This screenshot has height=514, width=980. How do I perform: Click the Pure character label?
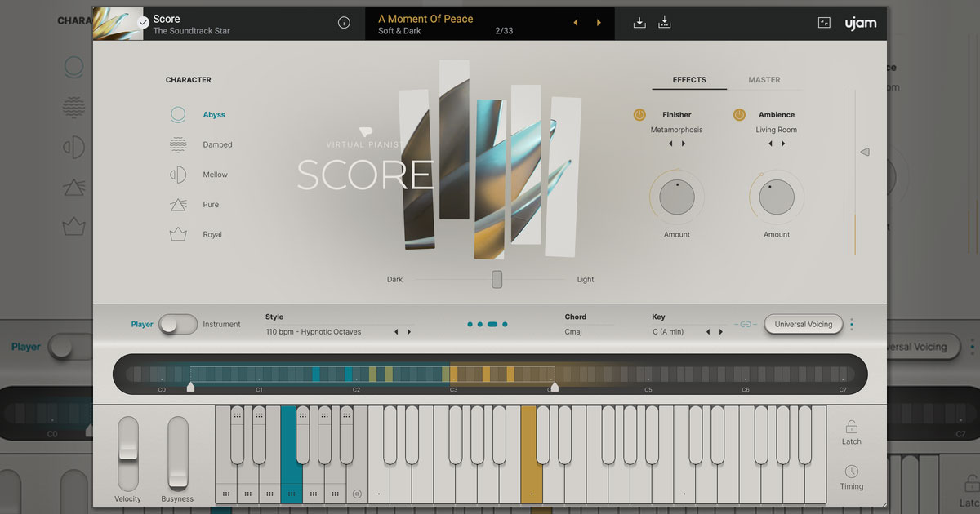coord(211,205)
